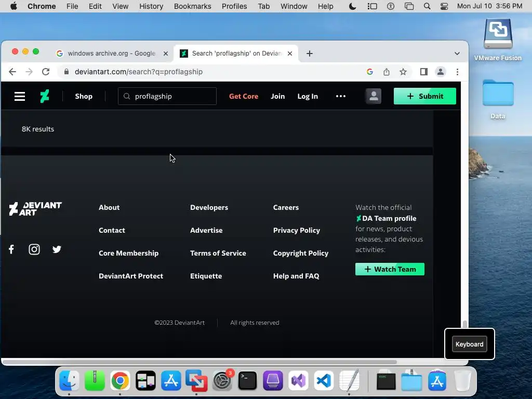Viewport: 532px width, 399px height.
Task: Open the Terms of Service footer link
Action: coord(218,253)
